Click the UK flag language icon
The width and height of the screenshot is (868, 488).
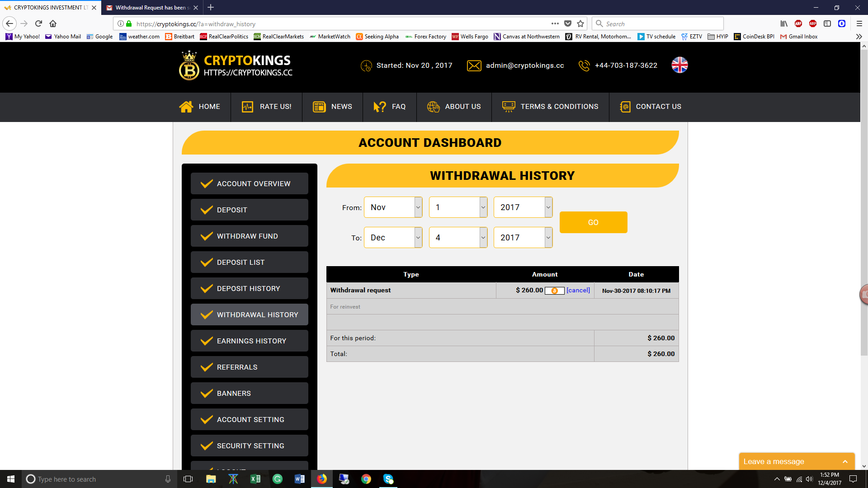click(679, 65)
